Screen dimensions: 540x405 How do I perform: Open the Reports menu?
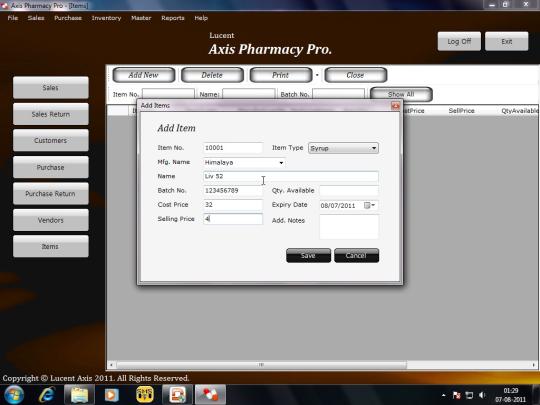173,18
